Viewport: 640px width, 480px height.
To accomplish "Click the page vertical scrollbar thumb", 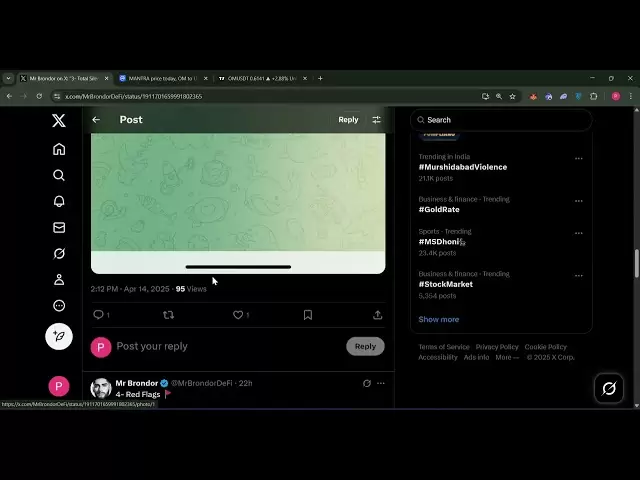I will click(x=636, y=263).
